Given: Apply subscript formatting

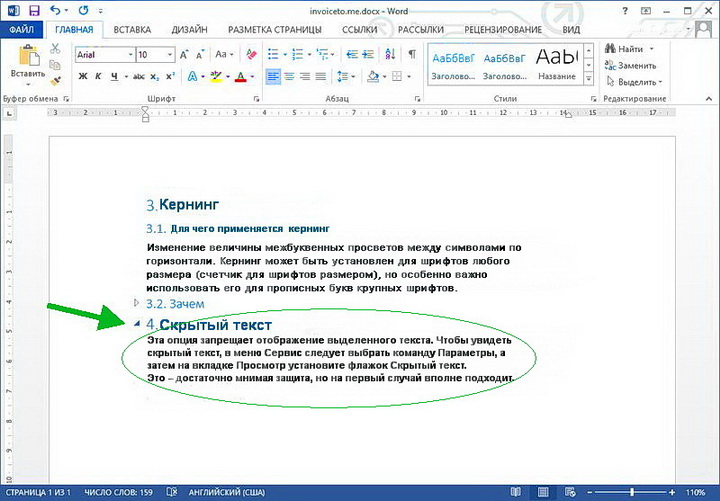Looking at the screenshot, I should pyautogui.click(x=155, y=76).
